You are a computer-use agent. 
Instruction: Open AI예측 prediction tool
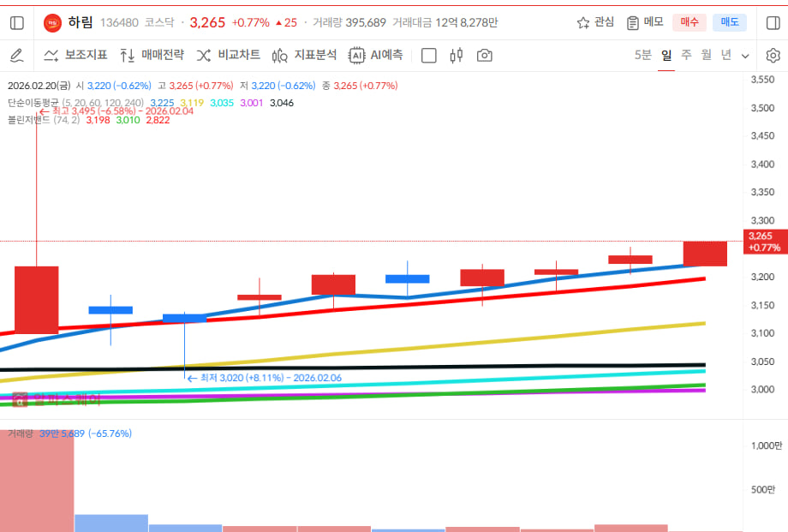click(375, 56)
